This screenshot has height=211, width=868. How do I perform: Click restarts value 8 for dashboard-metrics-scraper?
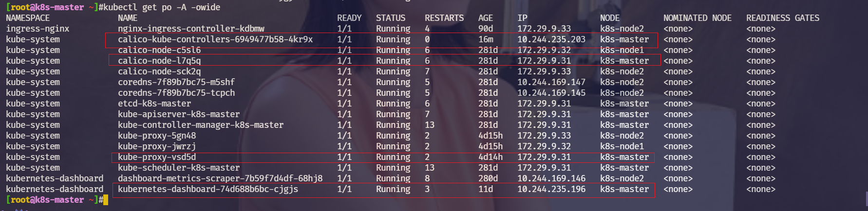[427, 178]
